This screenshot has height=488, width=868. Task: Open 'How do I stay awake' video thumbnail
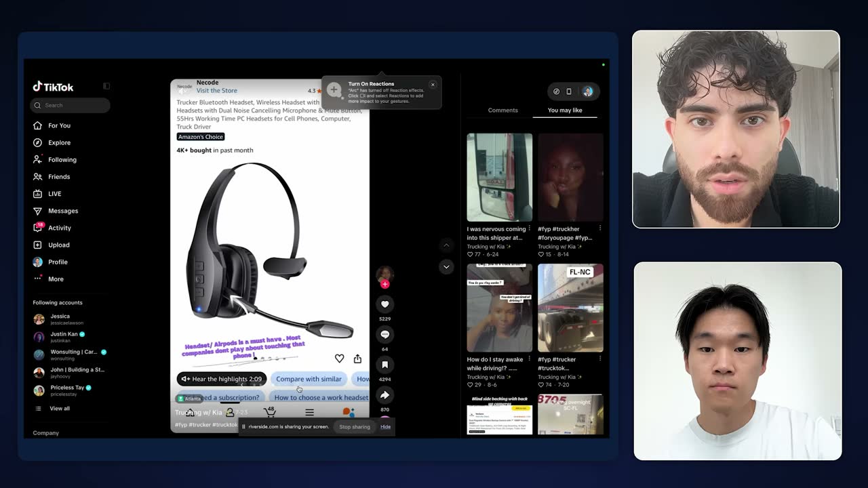500,308
